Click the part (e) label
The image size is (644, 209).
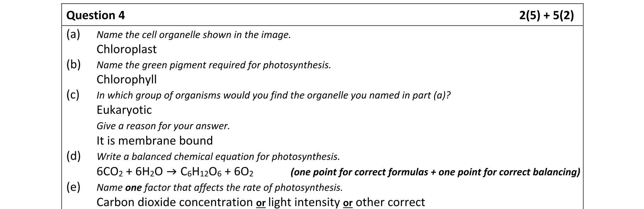pyautogui.click(x=73, y=186)
